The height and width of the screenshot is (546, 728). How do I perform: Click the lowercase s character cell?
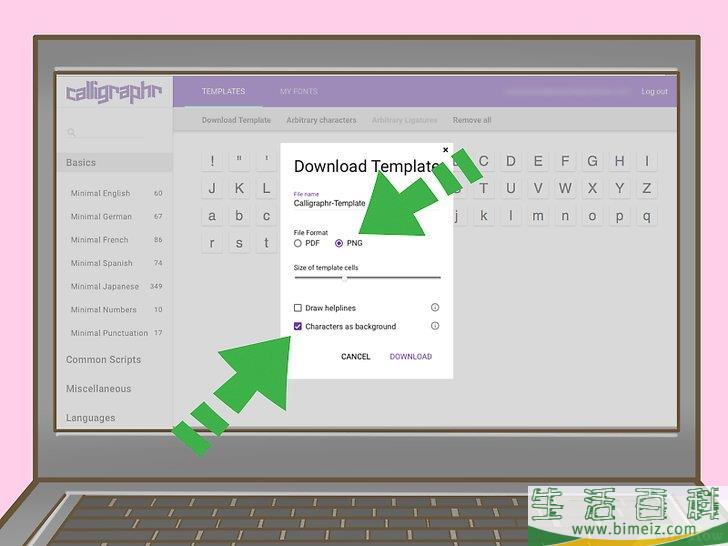tap(239, 243)
